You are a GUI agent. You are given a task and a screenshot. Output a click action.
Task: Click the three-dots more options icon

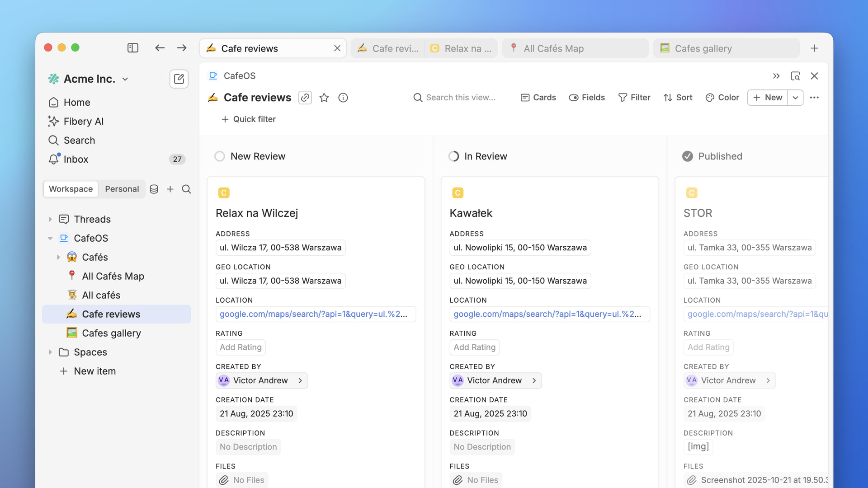[x=814, y=98]
